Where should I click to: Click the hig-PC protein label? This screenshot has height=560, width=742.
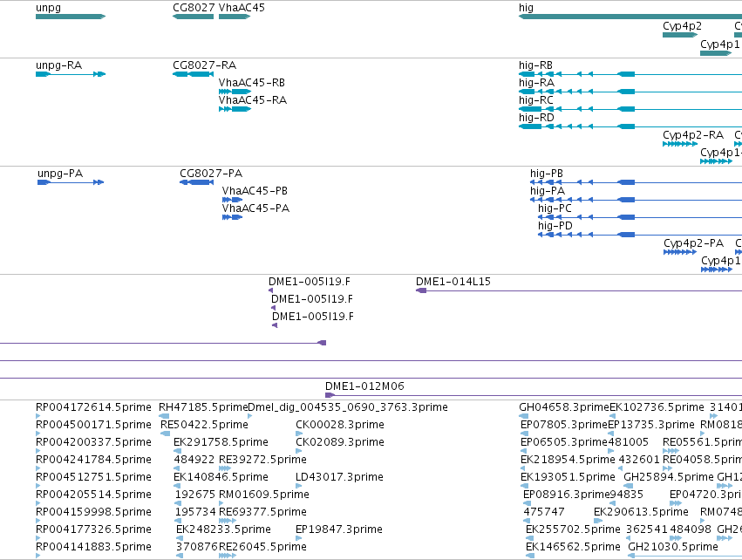click(x=555, y=208)
